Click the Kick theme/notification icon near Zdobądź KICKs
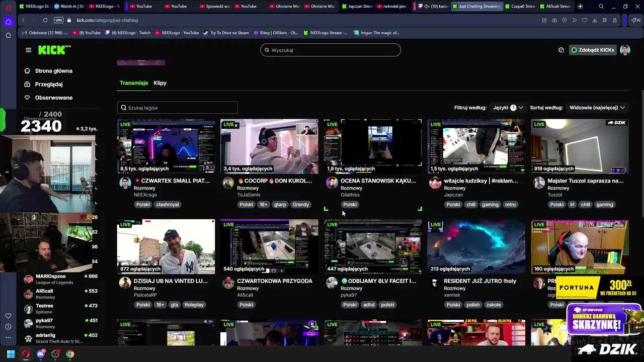The width and height of the screenshot is (644, 362). tap(561, 50)
